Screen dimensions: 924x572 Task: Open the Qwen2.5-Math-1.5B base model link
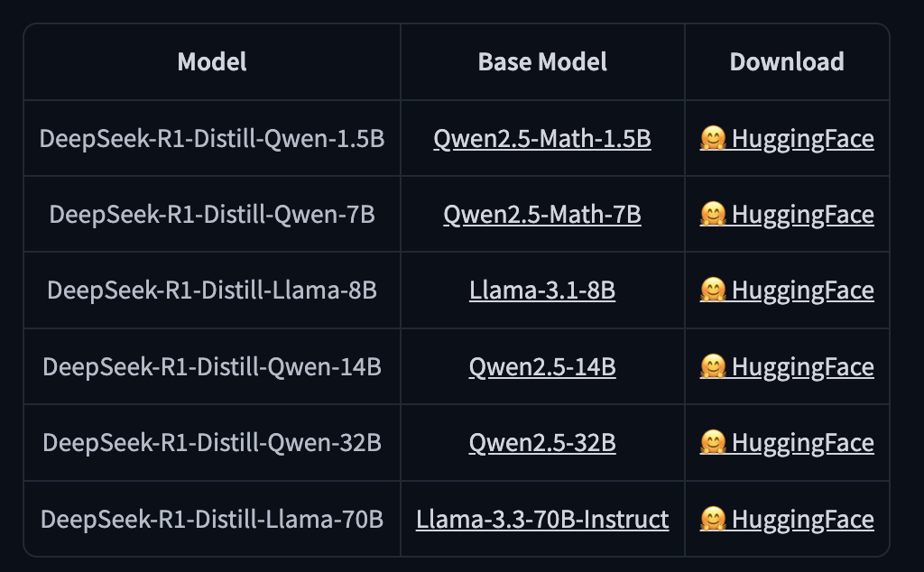(542, 139)
